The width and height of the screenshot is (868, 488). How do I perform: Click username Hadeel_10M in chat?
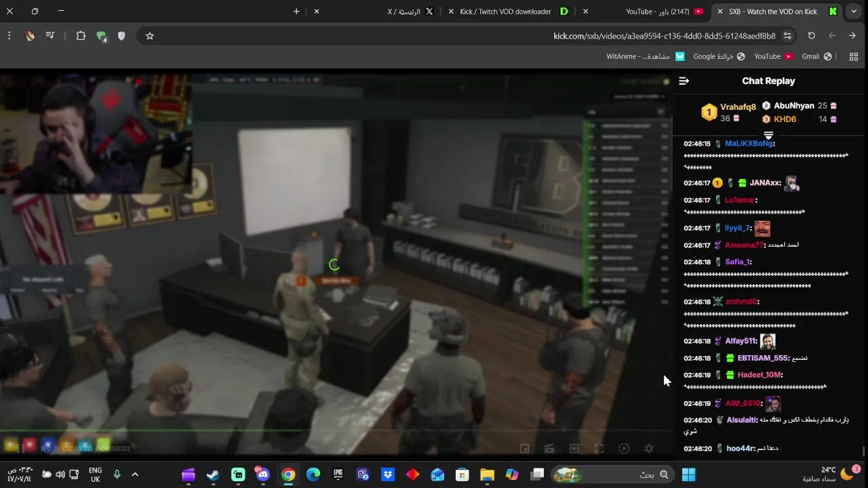(x=759, y=375)
